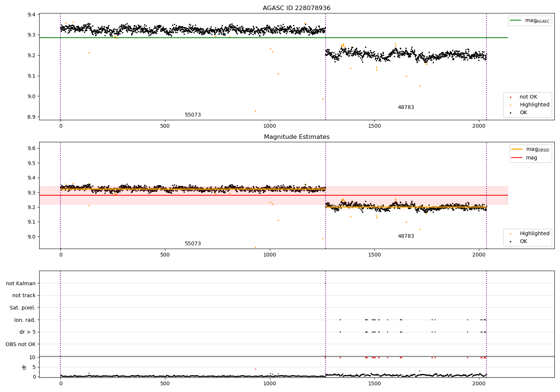The height and width of the screenshot is (392, 560).
Task: Click the red "not OK" legend dot marker
Action: click(x=510, y=97)
